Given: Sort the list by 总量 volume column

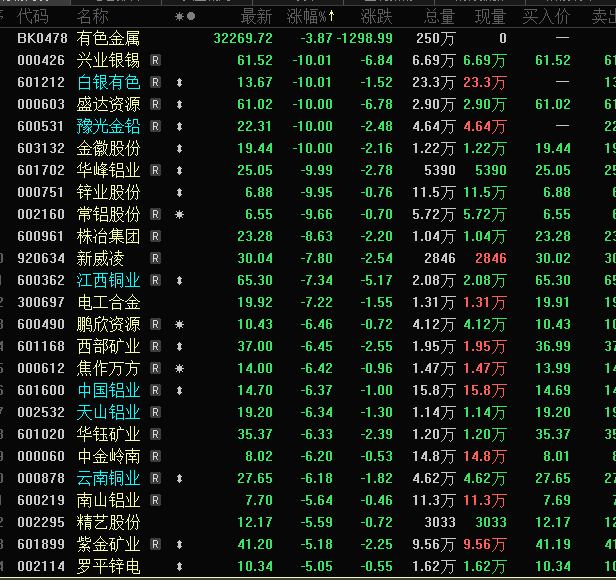Looking at the screenshot, I should (x=439, y=16).
